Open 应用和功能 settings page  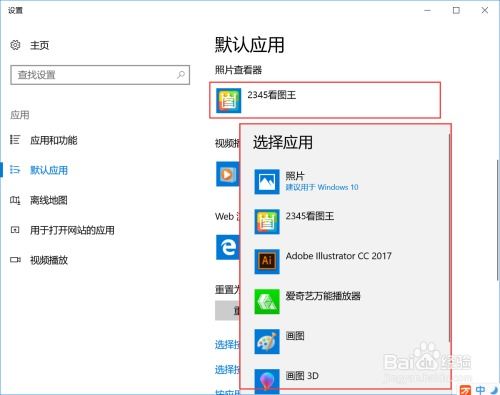(53, 140)
